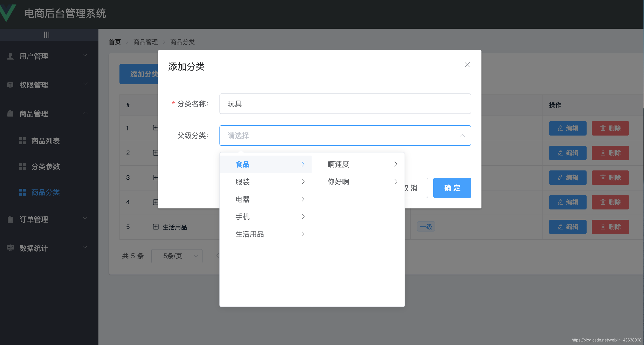The image size is (644, 345).
Task: Click 共 5 条 total text
Action: (133, 256)
